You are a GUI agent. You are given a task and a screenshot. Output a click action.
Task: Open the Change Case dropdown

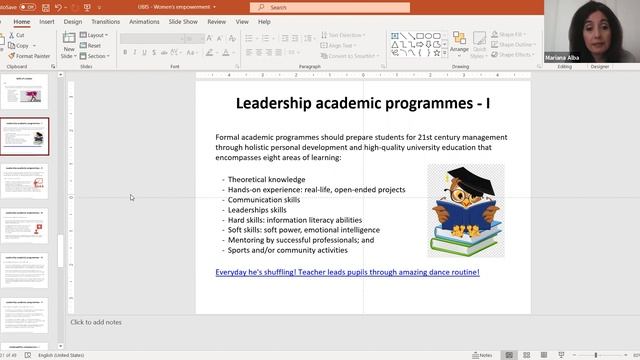click(x=191, y=52)
